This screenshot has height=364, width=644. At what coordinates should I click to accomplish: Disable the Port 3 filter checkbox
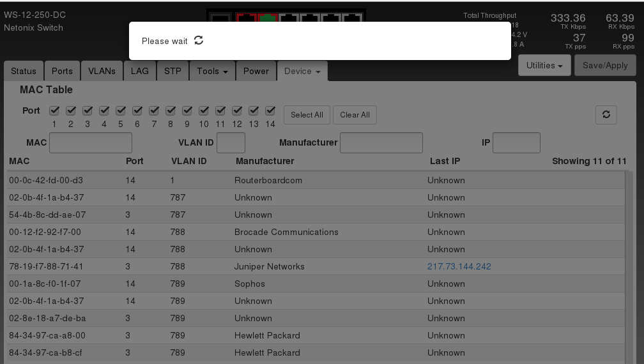[88, 110]
